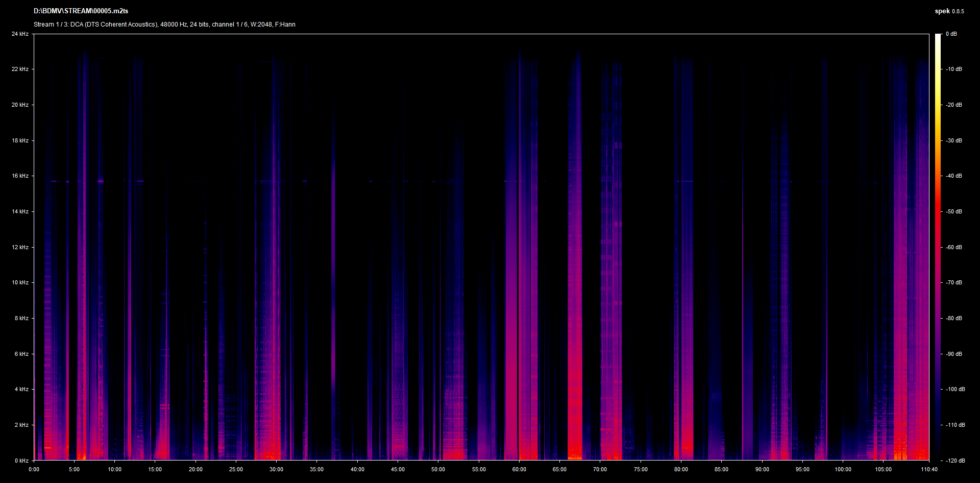Select the 60:00 time axis marker
Screen dimensions: 980x483
pos(519,470)
